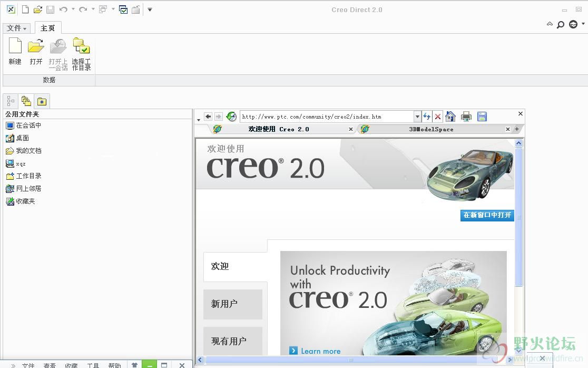Click the Windows switch icon in quick toolbar
Image resolution: width=588 pixels, height=368 pixels.
point(103,9)
